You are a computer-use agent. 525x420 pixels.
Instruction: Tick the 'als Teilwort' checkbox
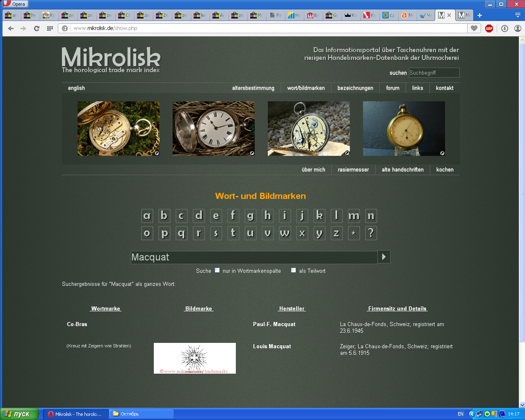[293, 270]
